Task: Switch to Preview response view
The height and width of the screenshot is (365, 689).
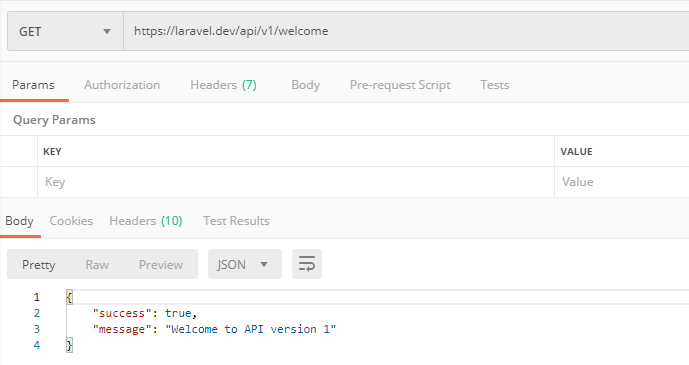Action: [x=161, y=264]
